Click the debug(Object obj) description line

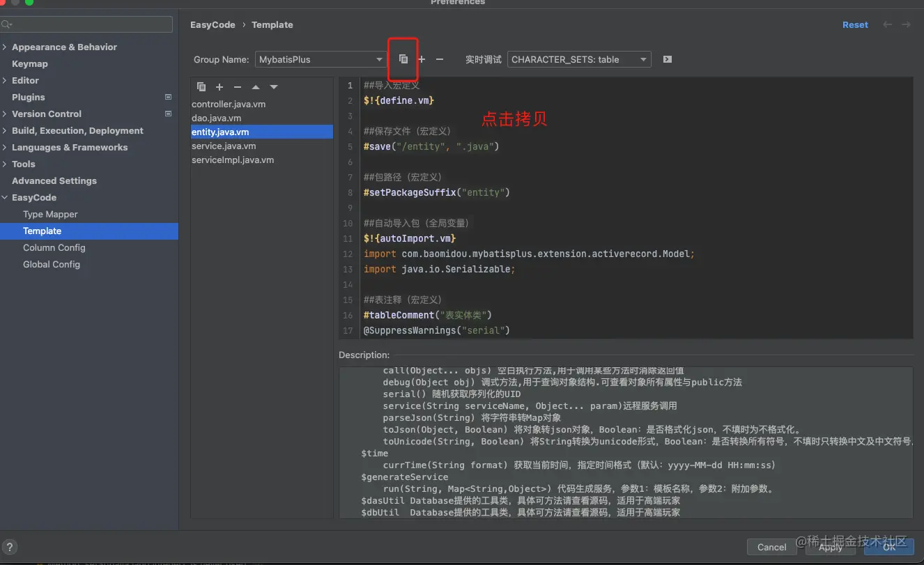point(562,382)
